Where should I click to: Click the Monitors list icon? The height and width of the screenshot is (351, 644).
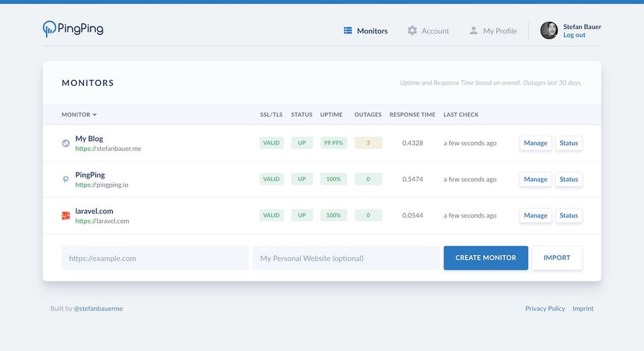[x=348, y=30]
